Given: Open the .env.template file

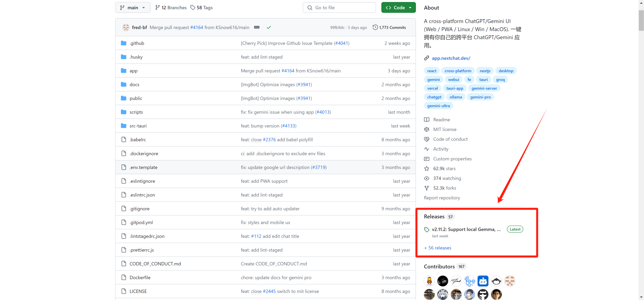Looking at the screenshot, I should tap(144, 167).
